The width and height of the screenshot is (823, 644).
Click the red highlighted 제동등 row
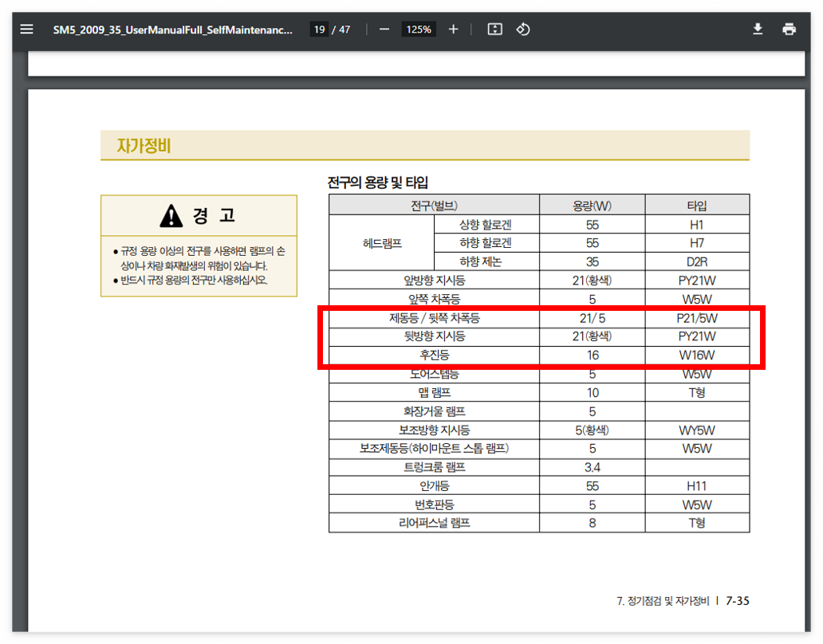(434, 318)
